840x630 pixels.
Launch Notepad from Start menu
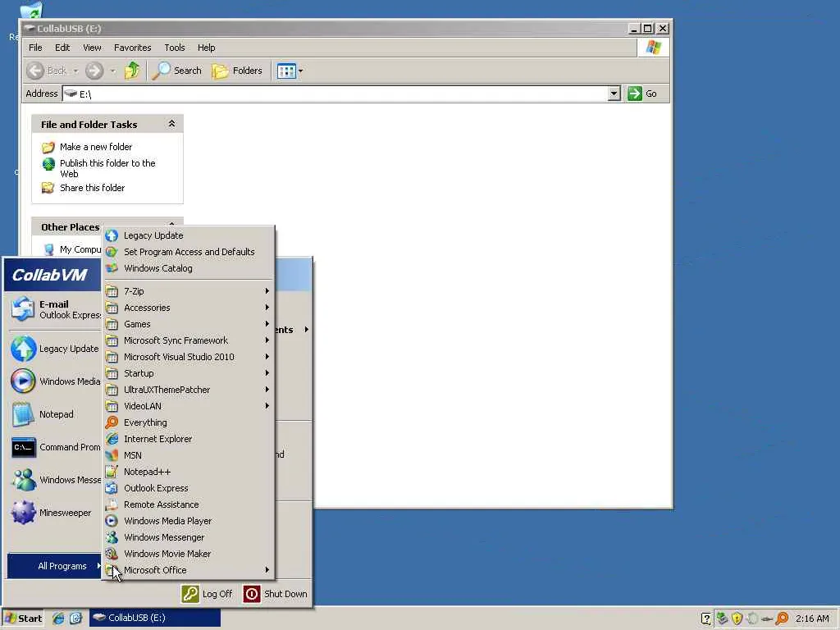pos(55,414)
